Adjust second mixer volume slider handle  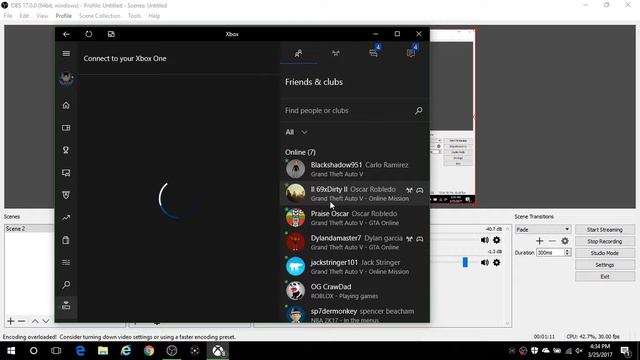point(465,262)
